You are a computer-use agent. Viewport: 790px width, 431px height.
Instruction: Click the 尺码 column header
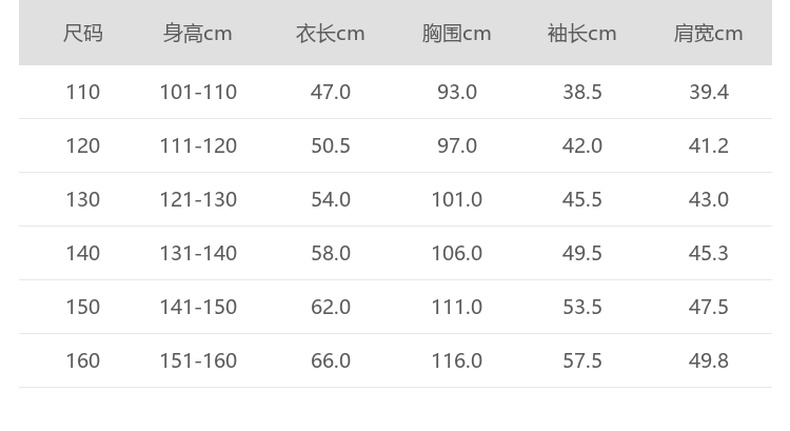click(x=83, y=33)
